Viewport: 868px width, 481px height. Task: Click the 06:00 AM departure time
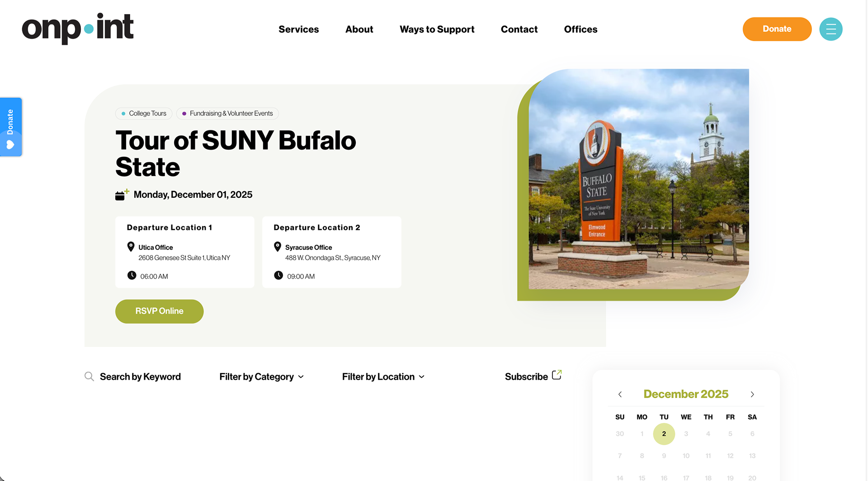154,276
